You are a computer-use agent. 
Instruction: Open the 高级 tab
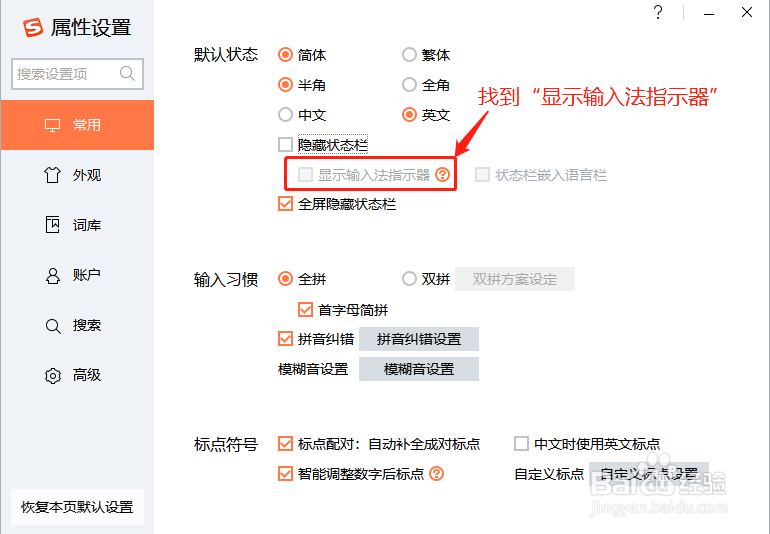pos(78,375)
